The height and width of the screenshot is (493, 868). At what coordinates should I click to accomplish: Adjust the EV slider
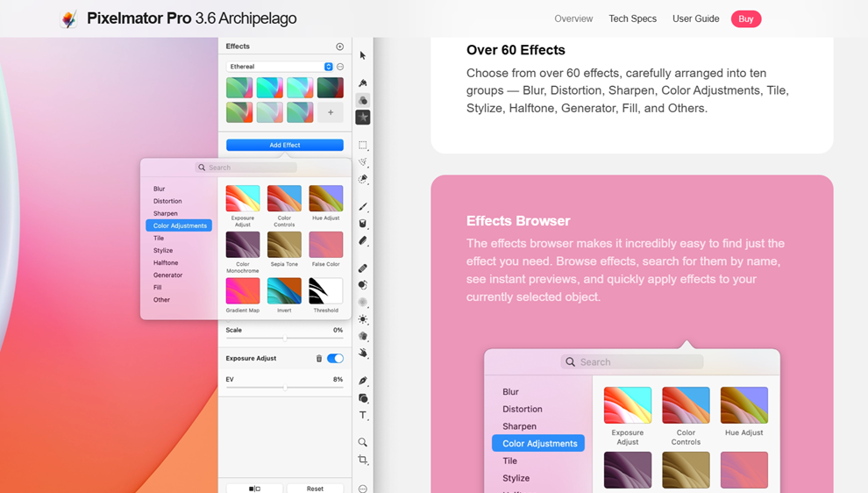pyautogui.click(x=285, y=388)
